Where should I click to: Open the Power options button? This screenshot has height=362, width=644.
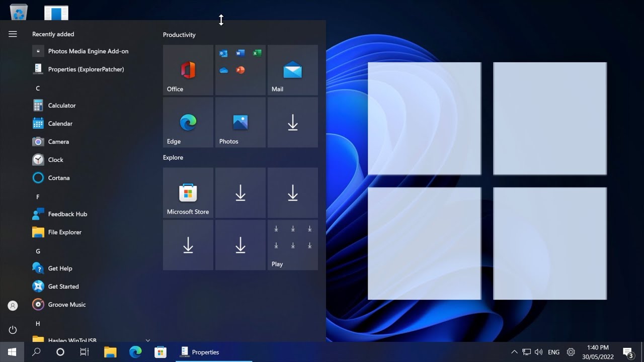(13, 330)
